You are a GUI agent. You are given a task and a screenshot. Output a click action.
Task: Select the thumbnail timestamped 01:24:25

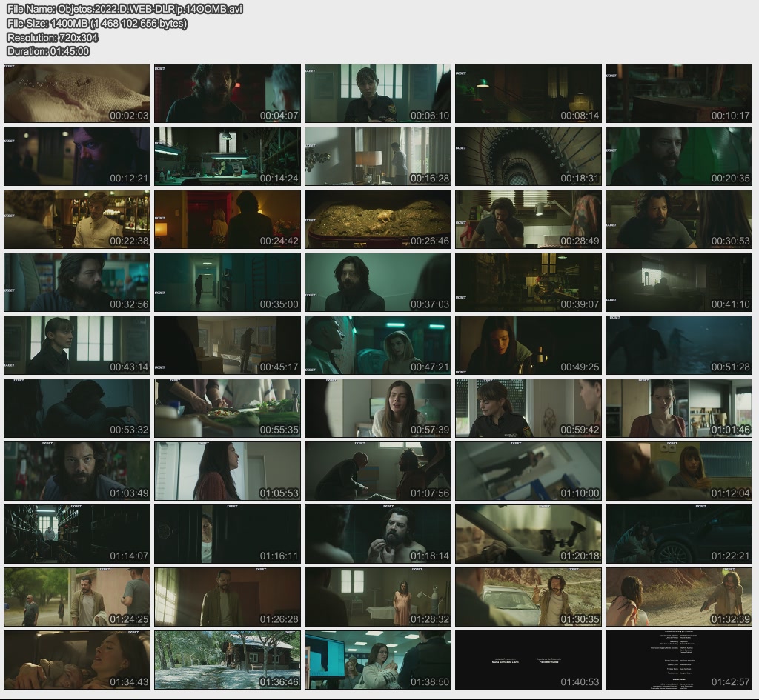point(77,597)
